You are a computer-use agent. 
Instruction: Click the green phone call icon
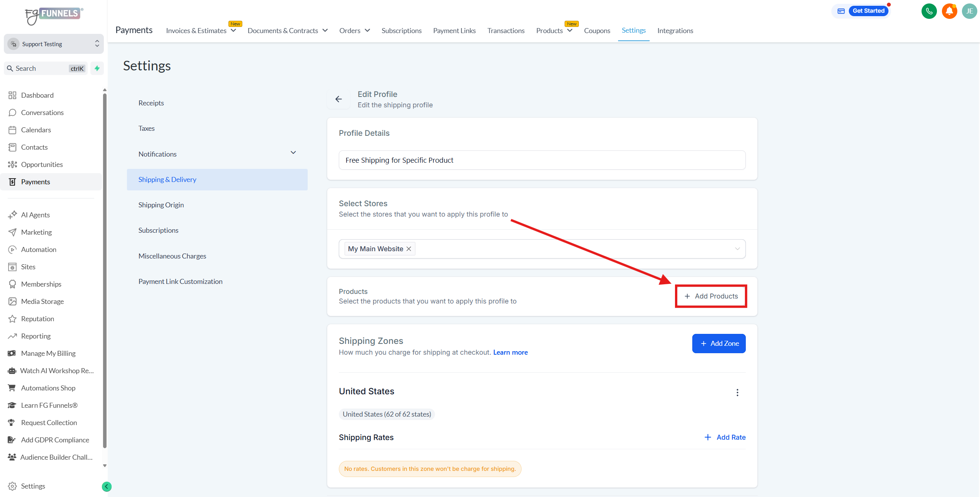929,11
